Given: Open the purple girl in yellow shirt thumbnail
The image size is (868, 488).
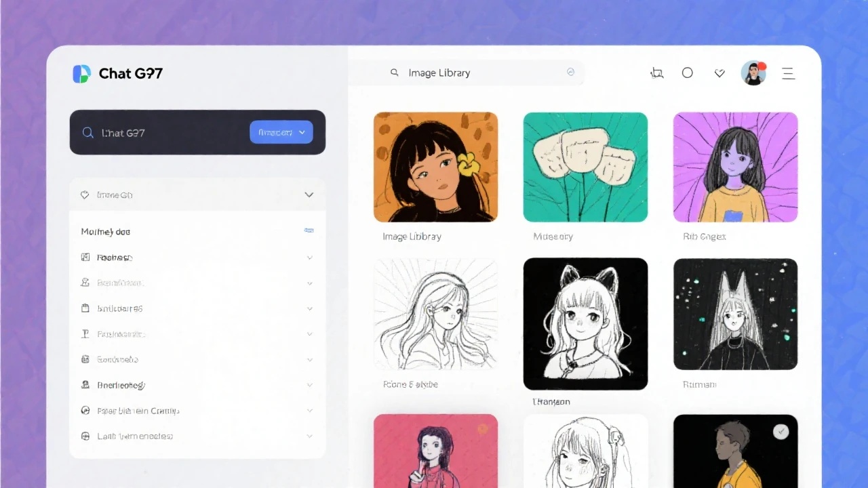Looking at the screenshot, I should [x=735, y=167].
